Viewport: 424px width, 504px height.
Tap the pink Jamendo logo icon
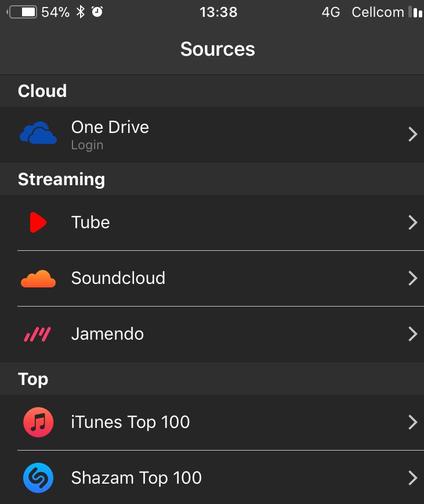pos(38,334)
